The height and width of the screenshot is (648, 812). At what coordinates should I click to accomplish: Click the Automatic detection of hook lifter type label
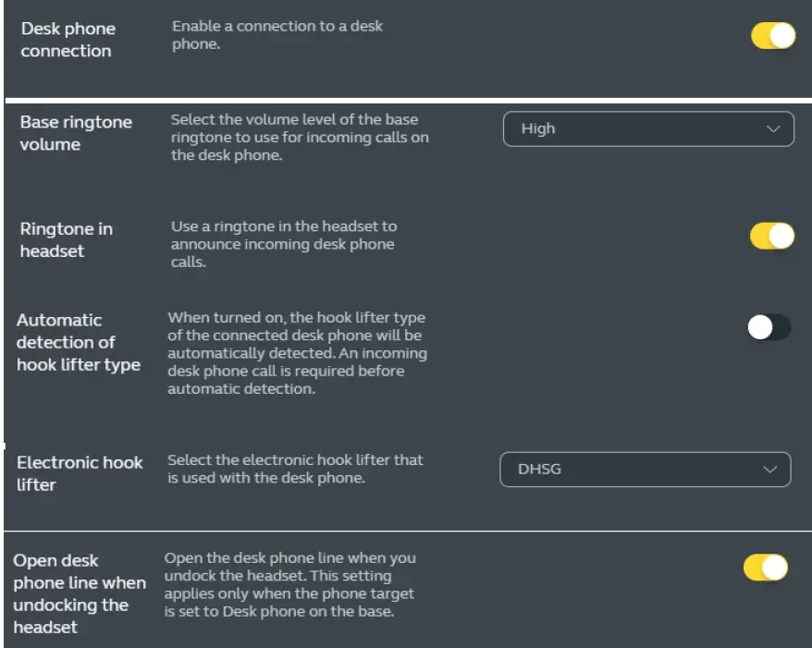pyautogui.click(x=78, y=342)
